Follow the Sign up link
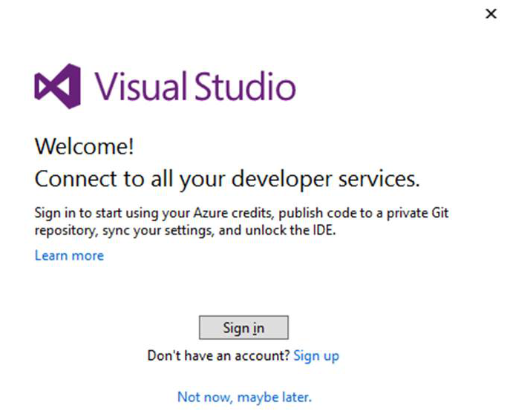Image resolution: width=507 pixels, height=420 pixels. (x=316, y=355)
